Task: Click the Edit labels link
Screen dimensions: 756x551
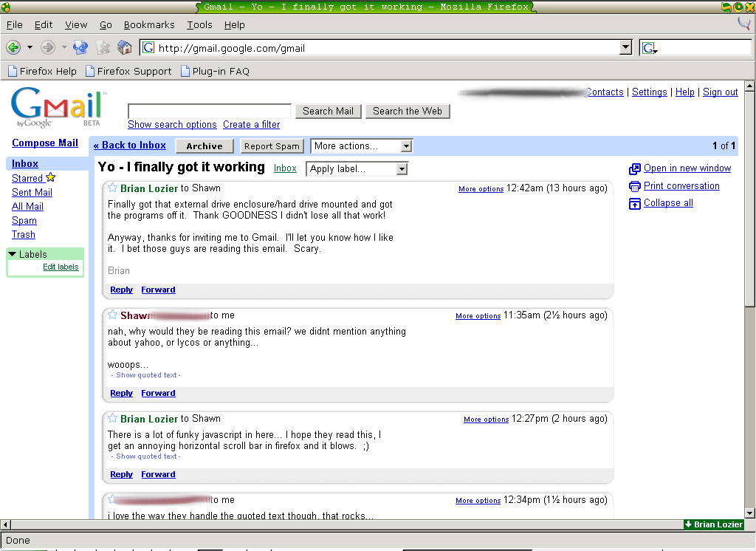Action: (61, 267)
